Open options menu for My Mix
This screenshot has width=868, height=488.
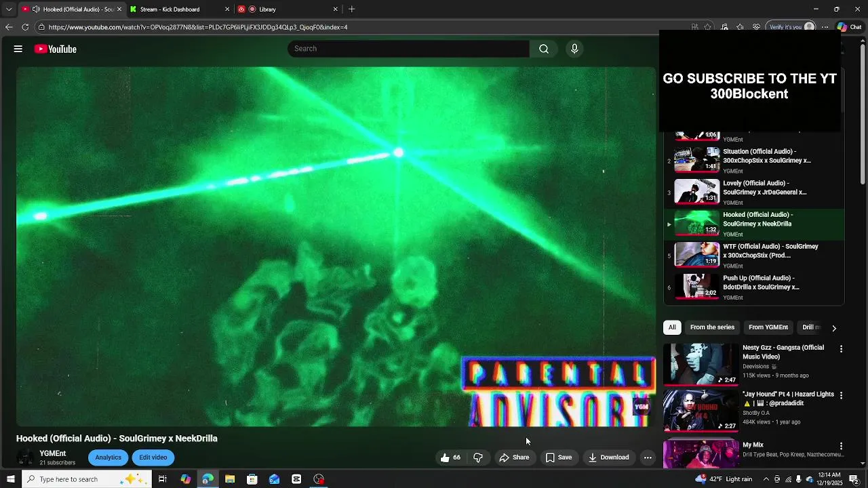[841, 446]
